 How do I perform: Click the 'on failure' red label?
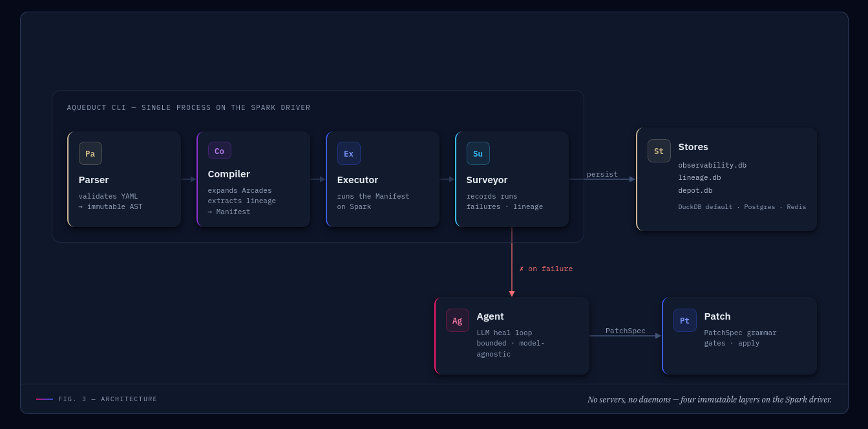tap(546, 269)
